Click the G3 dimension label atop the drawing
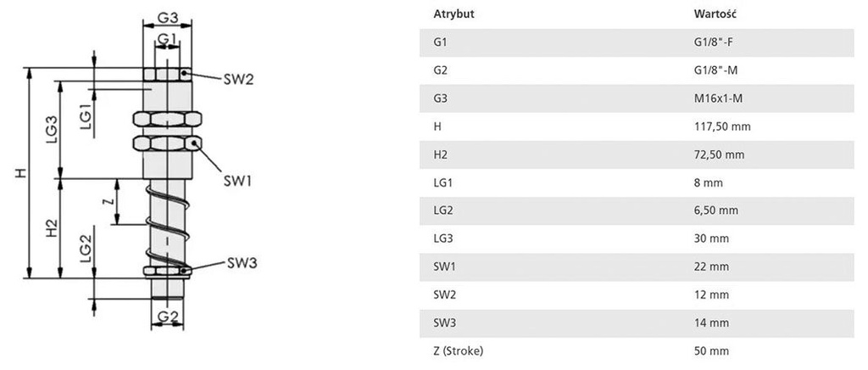The height and width of the screenshot is (370, 868). point(167,18)
